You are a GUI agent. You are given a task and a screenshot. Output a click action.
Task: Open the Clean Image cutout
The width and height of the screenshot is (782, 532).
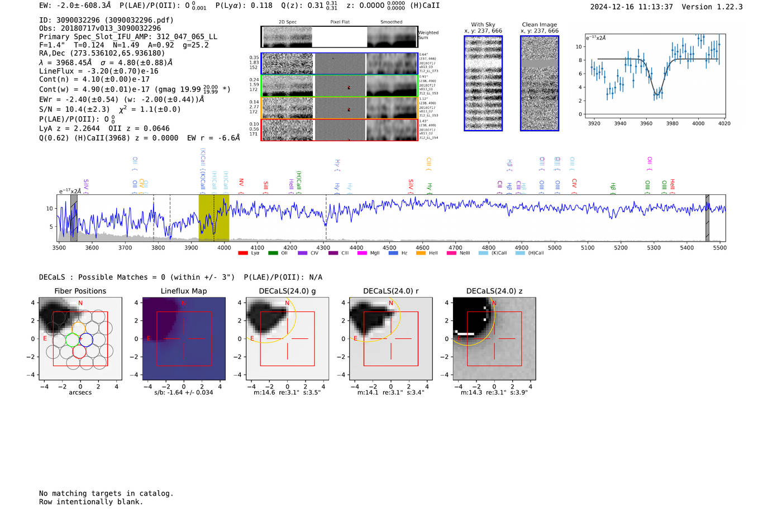tap(540, 83)
